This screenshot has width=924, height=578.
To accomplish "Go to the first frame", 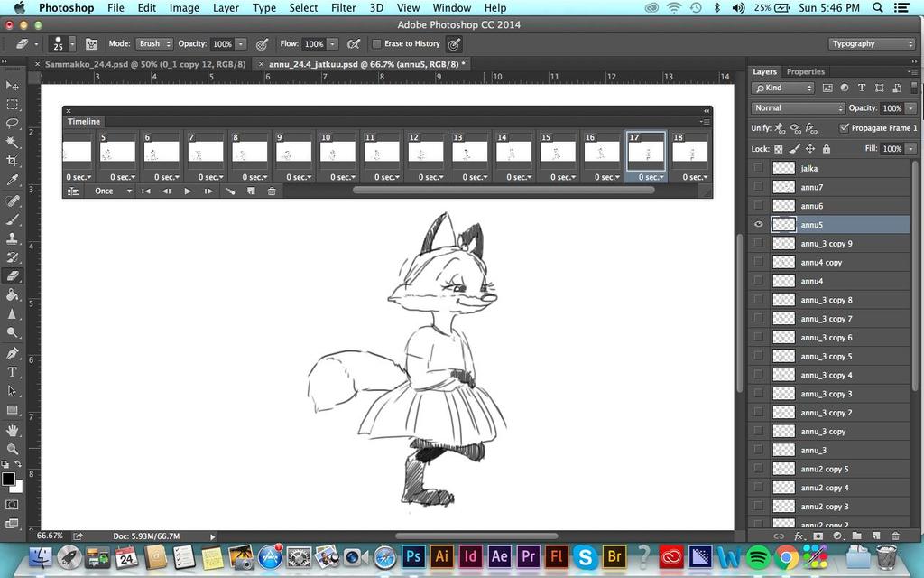I will 145,191.
